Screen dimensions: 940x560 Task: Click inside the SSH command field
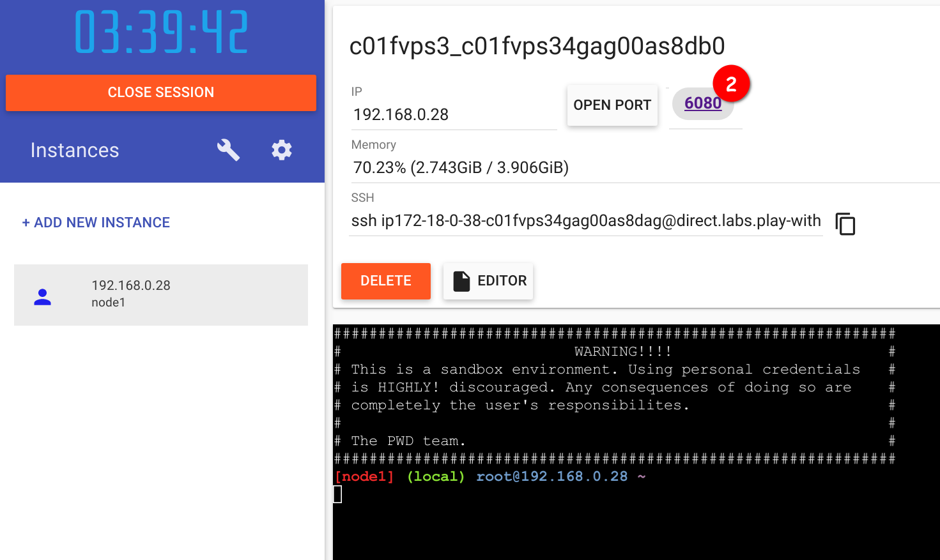[575, 220]
